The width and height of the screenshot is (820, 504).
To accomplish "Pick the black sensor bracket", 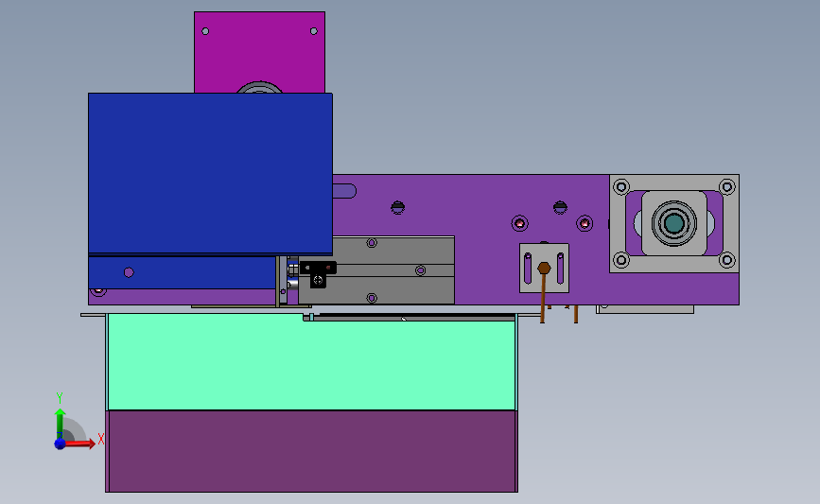I will point(318,274).
